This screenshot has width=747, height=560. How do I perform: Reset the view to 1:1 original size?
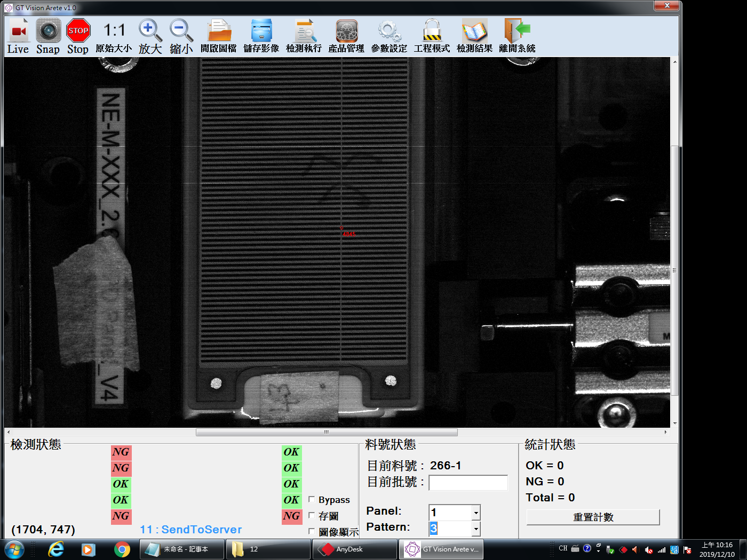[x=114, y=36]
